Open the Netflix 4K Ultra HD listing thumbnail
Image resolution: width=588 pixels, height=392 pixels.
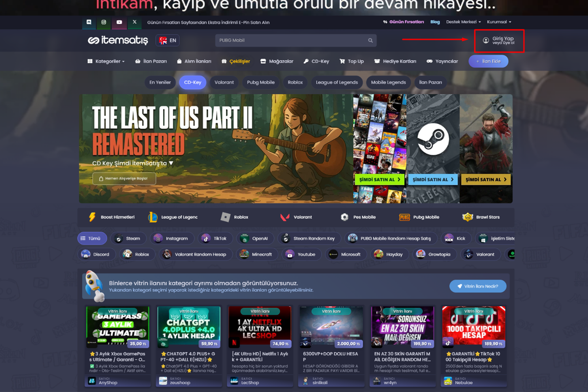click(x=260, y=327)
